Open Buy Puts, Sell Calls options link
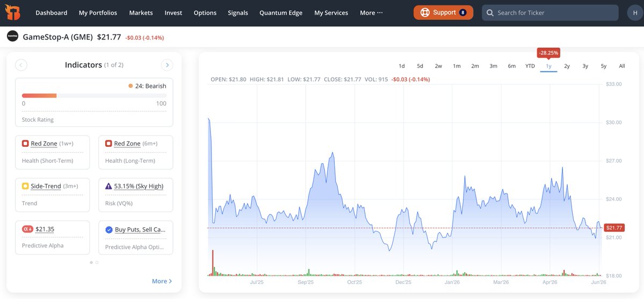The width and height of the screenshot is (644, 299). [x=140, y=229]
